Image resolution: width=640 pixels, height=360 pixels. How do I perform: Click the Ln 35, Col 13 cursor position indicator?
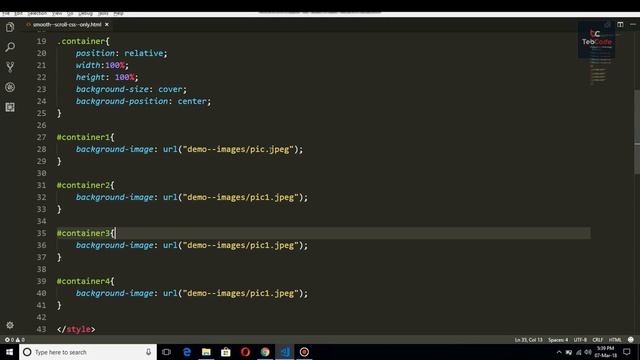[x=529, y=340]
